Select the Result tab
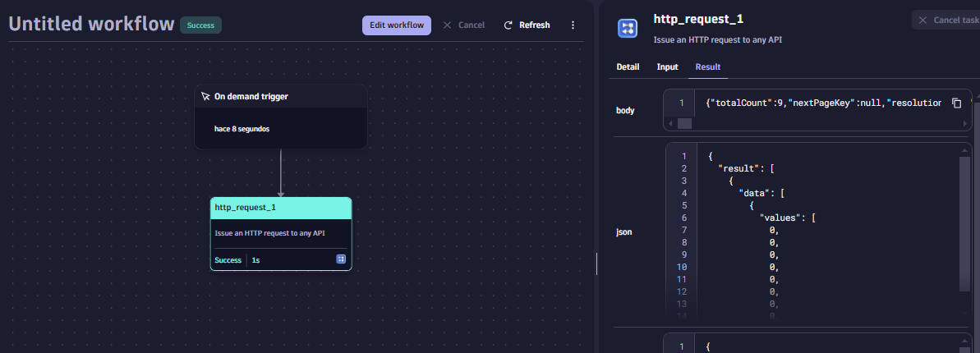980x353 pixels. [x=707, y=67]
